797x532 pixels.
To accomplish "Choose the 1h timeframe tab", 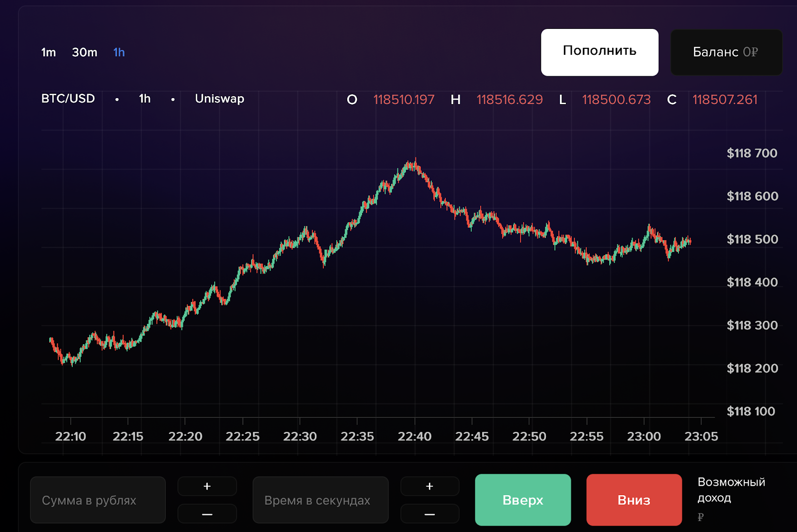I will click(x=119, y=52).
